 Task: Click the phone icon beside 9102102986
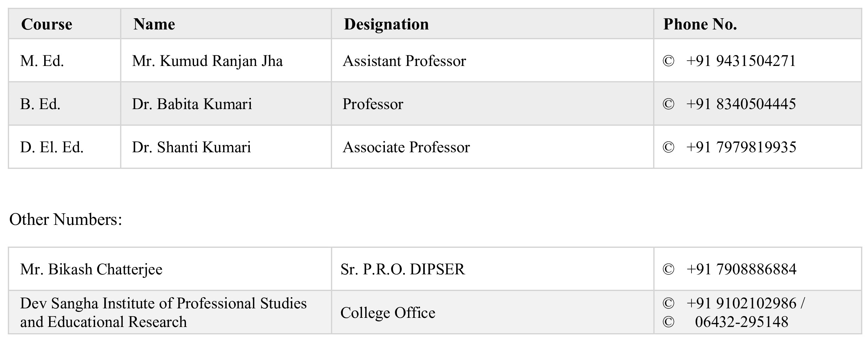coord(668,303)
